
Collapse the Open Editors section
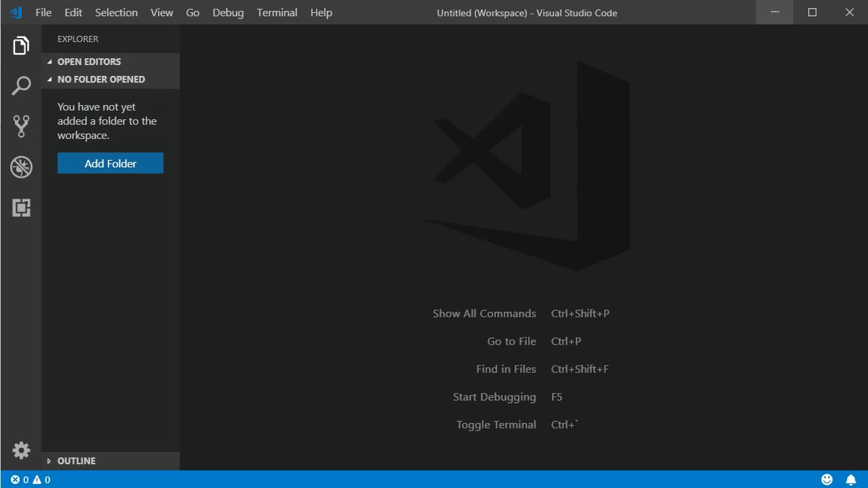pos(111,62)
